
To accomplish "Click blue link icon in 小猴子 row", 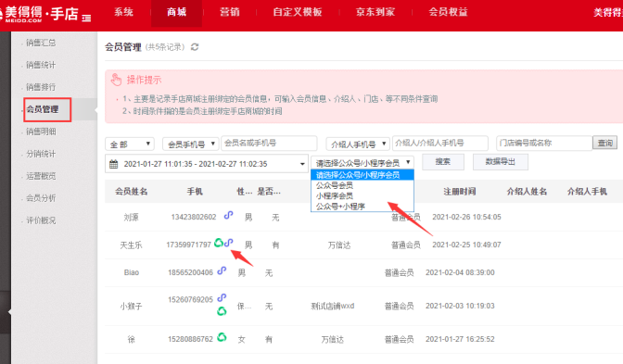I will pyautogui.click(x=222, y=297).
